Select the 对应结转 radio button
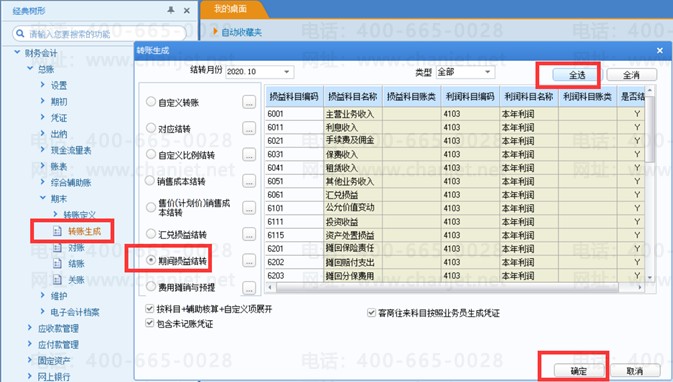 point(151,128)
